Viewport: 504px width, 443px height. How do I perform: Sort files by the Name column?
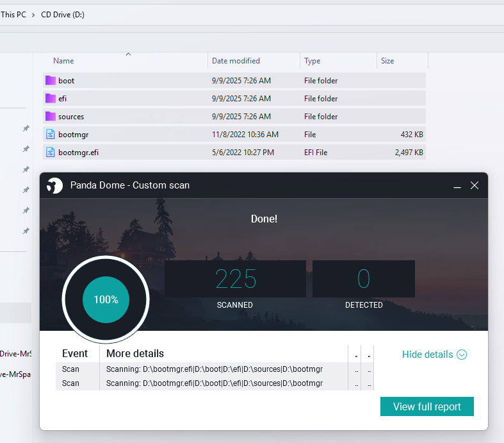(63, 61)
